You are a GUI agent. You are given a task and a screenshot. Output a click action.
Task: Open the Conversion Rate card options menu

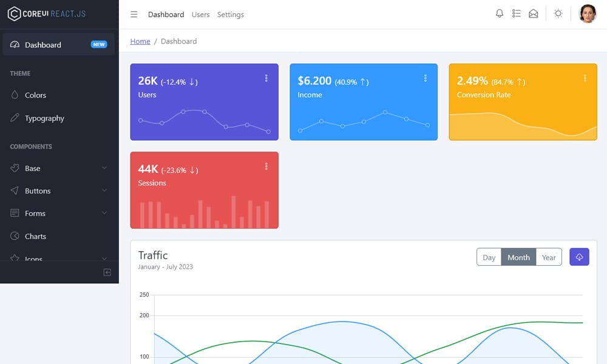click(x=585, y=78)
